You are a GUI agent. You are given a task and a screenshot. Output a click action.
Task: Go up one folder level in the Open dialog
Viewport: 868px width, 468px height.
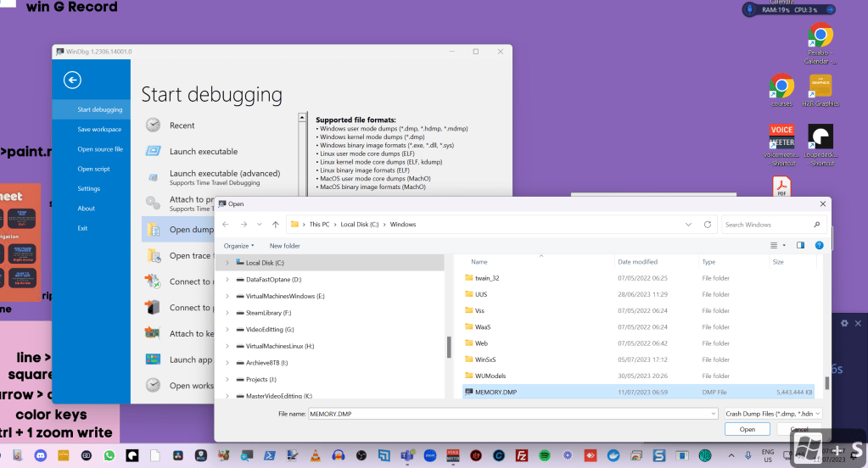(x=275, y=224)
